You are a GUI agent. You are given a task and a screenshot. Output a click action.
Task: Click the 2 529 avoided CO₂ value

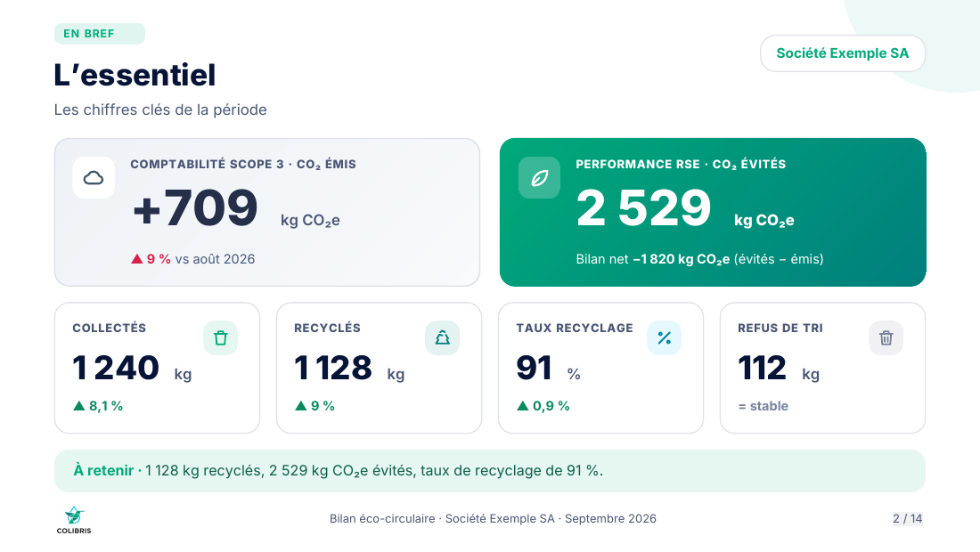click(644, 208)
